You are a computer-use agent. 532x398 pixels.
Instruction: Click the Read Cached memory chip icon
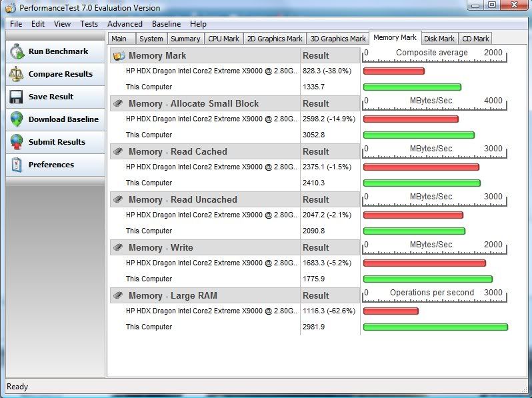118,151
